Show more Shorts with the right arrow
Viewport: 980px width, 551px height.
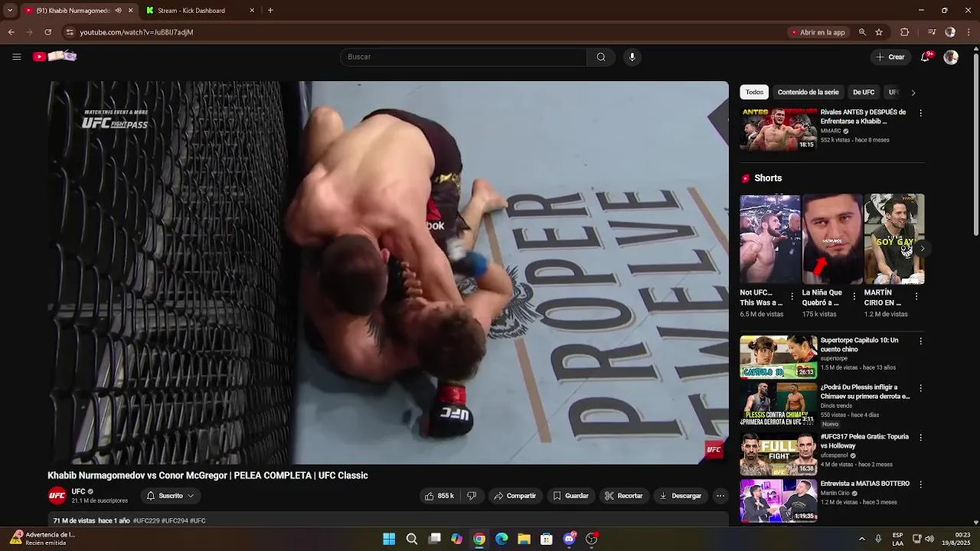click(x=922, y=248)
